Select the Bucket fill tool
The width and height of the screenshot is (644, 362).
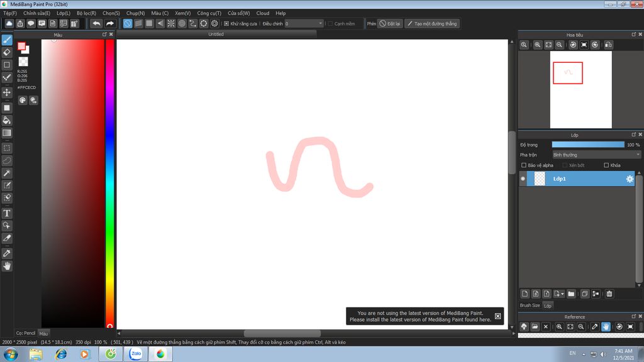[7, 120]
